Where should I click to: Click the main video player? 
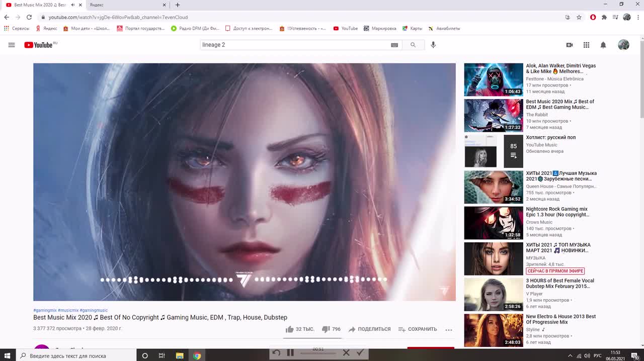coord(245,182)
